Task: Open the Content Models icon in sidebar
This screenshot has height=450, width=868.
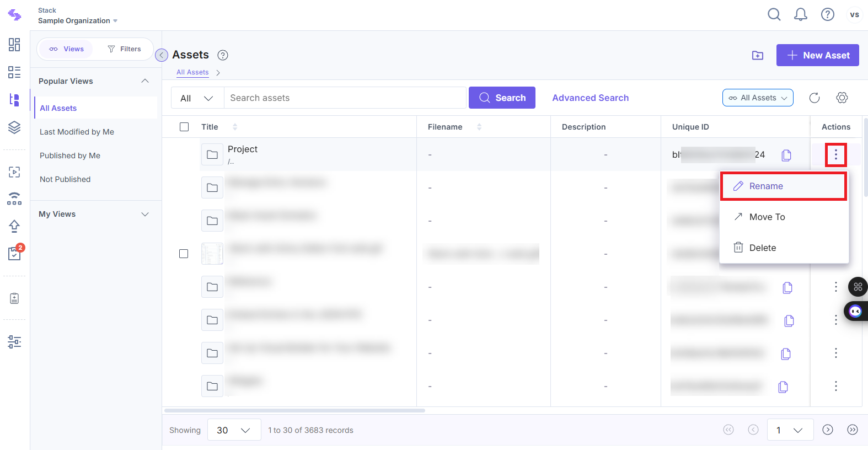Action: click(x=14, y=100)
